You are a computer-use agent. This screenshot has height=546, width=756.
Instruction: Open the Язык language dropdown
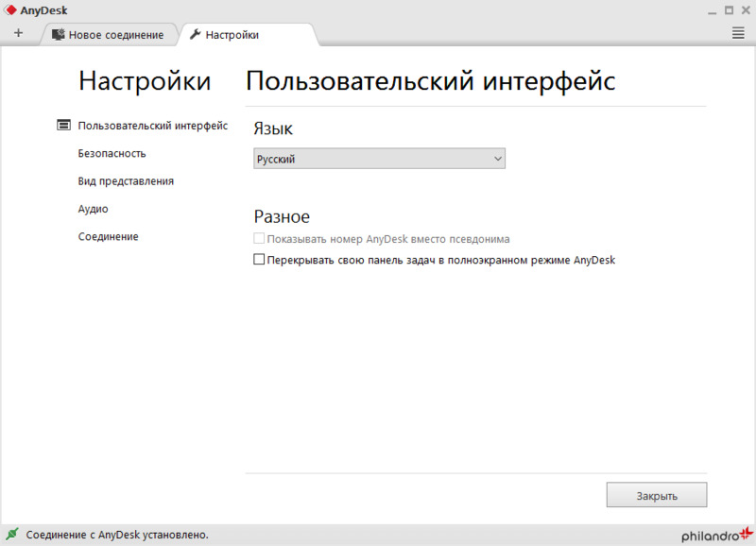[x=380, y=159]
